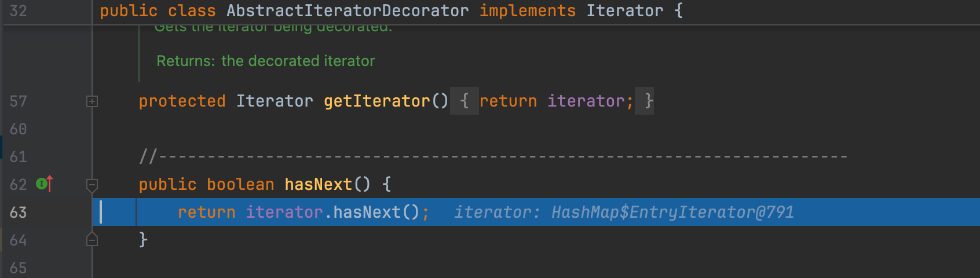Place caret on empty line 65

[348, 268]
